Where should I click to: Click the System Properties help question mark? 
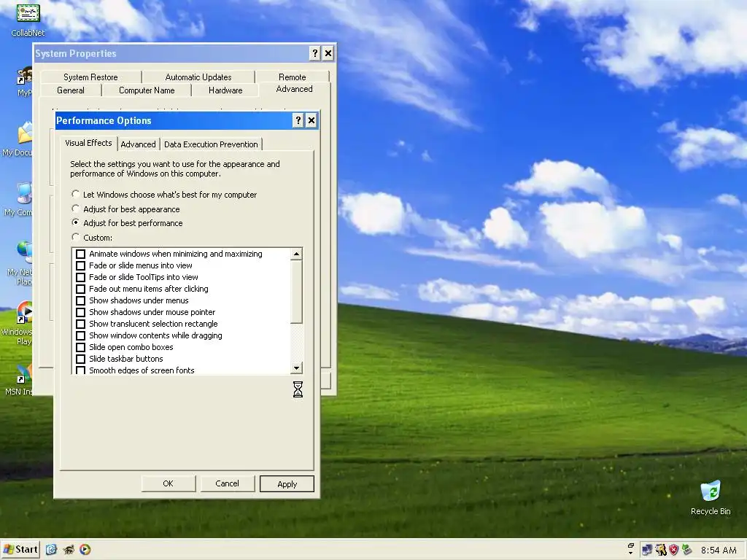(315, 53)
